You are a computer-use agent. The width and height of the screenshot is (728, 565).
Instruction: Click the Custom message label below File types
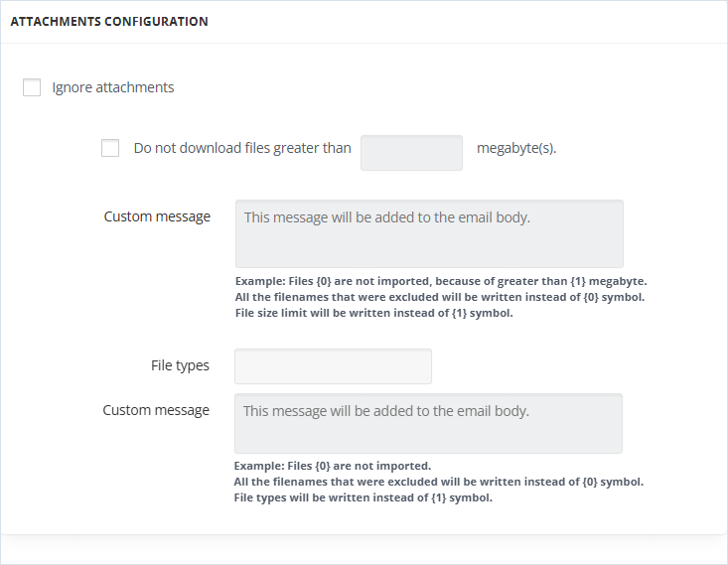point(156,410)
